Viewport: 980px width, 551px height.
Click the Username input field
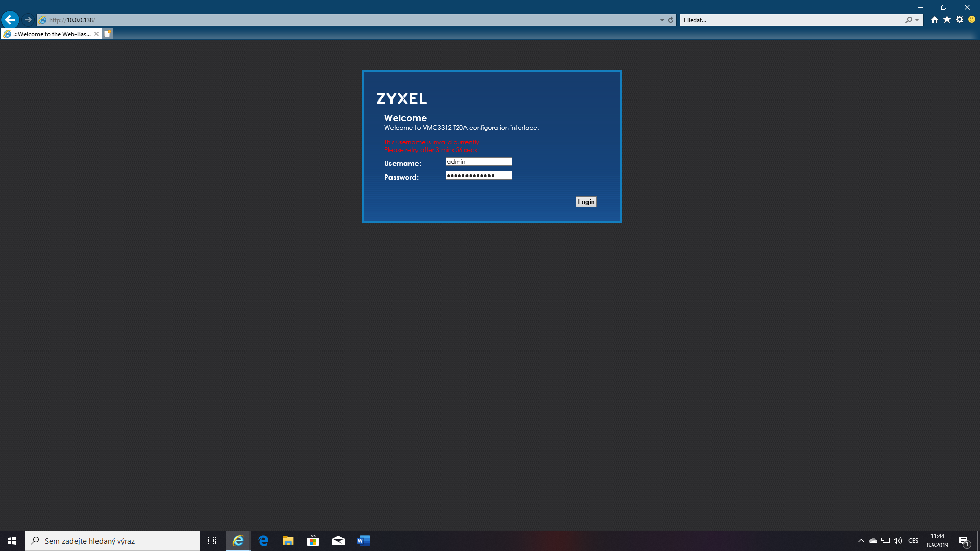click(478, 162)
